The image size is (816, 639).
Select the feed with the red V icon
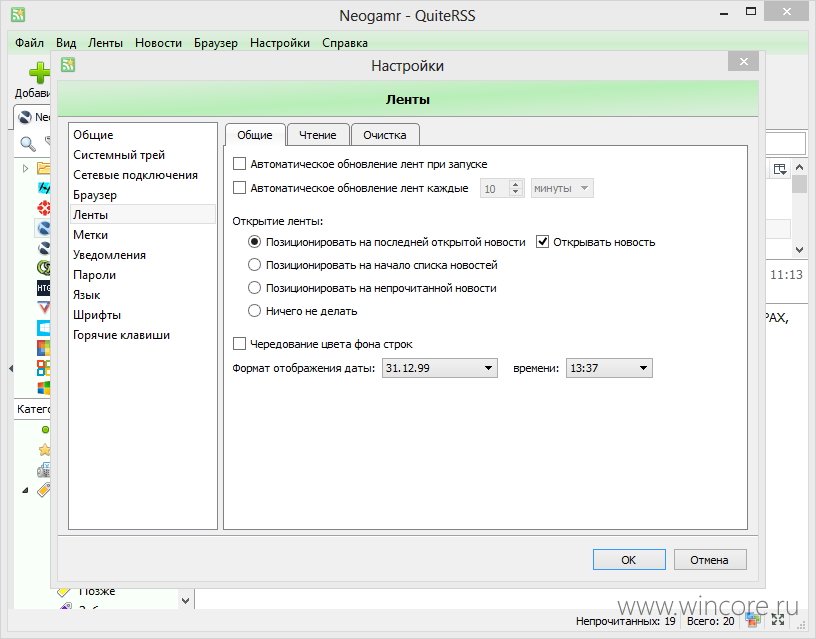coord(44,307)
